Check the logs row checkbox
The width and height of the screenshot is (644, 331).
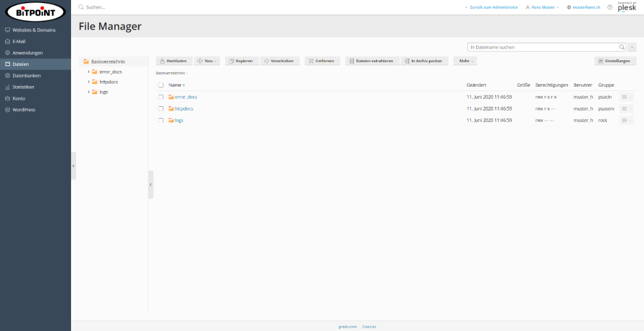(x=160, y=120)
